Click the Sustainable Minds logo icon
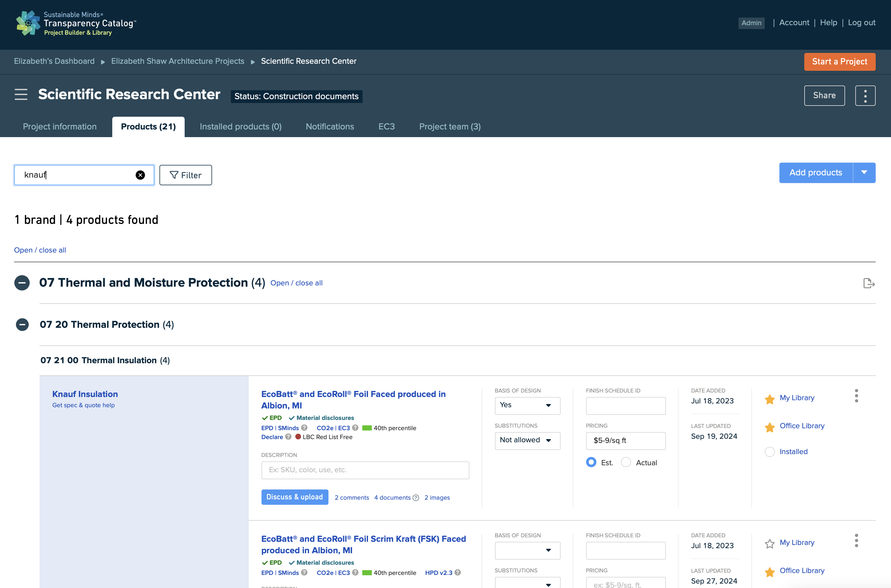891x588 pixels. pyautogui.click(x=28, y=23)
